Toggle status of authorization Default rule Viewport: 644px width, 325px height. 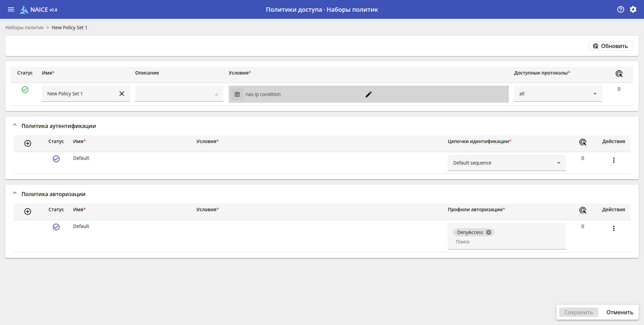pos(56,227)
